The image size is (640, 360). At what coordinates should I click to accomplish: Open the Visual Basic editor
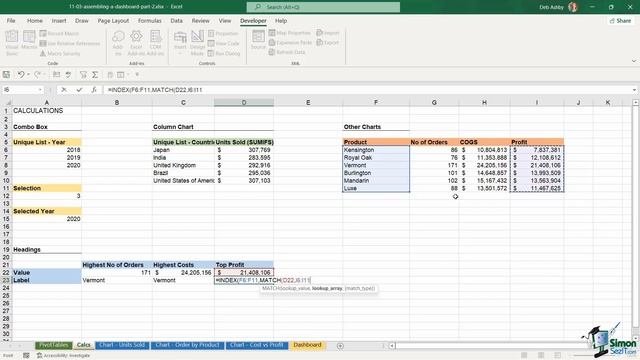pos(12,42)
